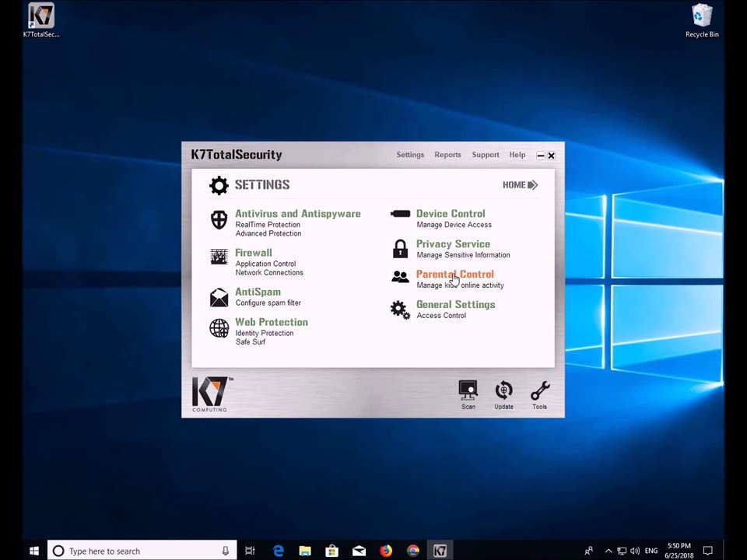
Task: Click Application Control text under Firewall
Action: point(266,264)
